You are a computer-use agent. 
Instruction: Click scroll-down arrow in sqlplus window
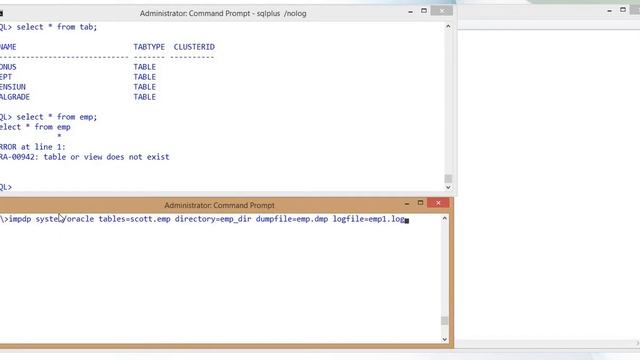[x=448, y=187]
